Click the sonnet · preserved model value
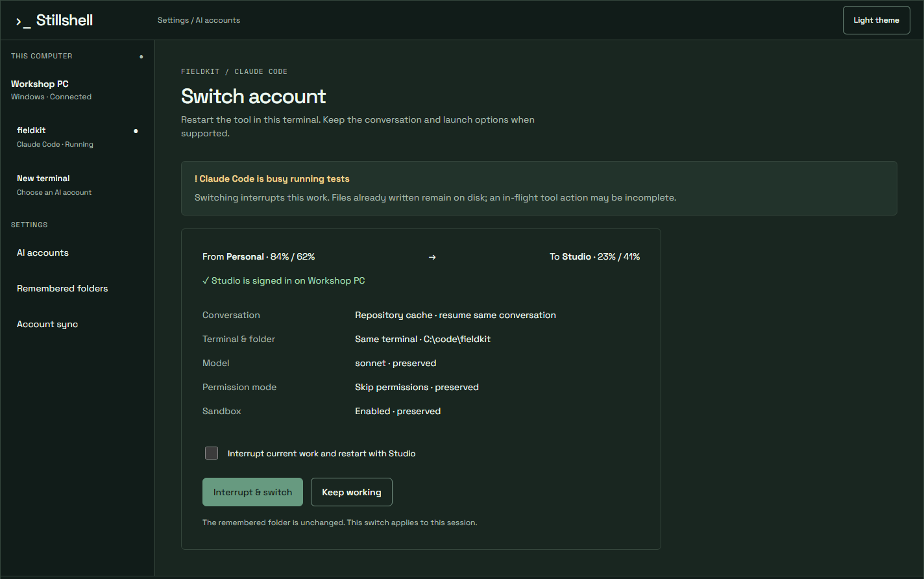 (396, 363)
